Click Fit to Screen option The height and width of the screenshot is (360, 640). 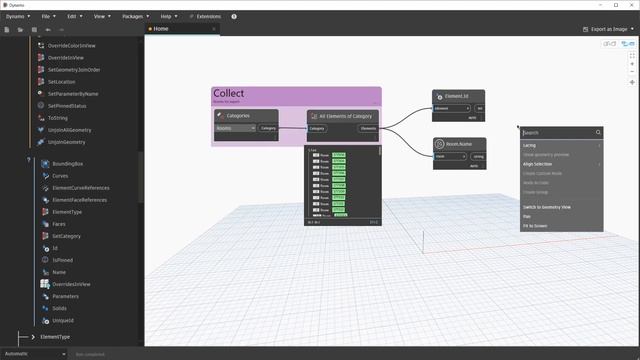535,226
